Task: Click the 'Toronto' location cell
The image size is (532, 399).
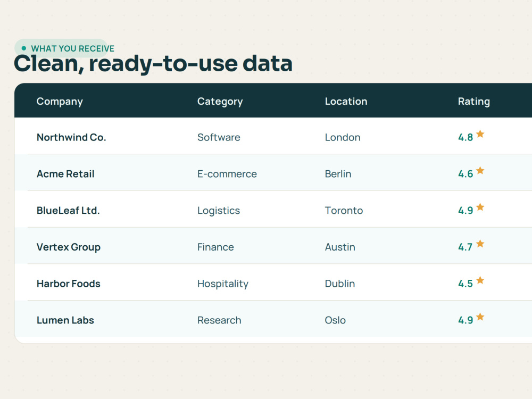Action: pyautogui.click(x=344, y=211)
